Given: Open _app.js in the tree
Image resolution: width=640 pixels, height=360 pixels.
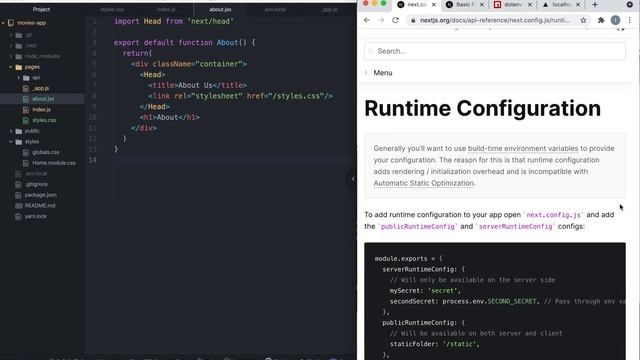Looking at the screenshot, I should (40, 88).
